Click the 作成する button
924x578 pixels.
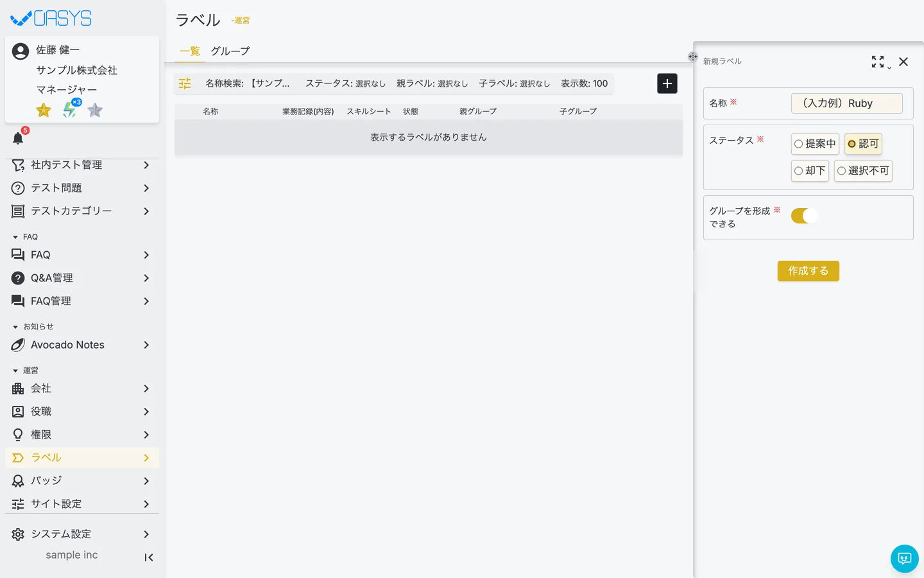(809, 271)
